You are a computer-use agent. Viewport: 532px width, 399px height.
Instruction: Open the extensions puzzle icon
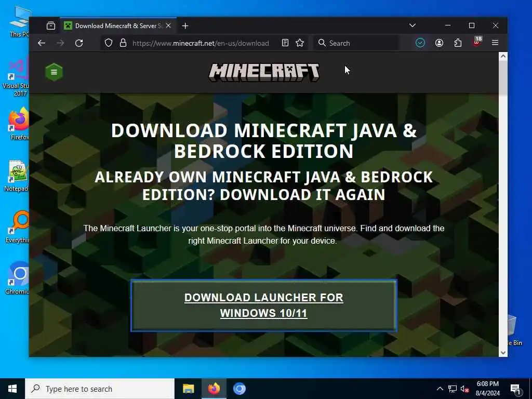[x=458, y=43]
